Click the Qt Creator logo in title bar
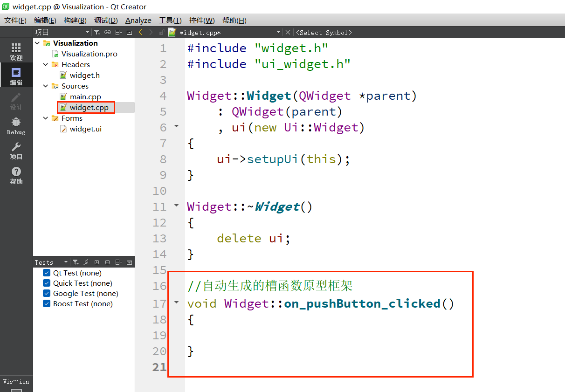 point(5,6)
